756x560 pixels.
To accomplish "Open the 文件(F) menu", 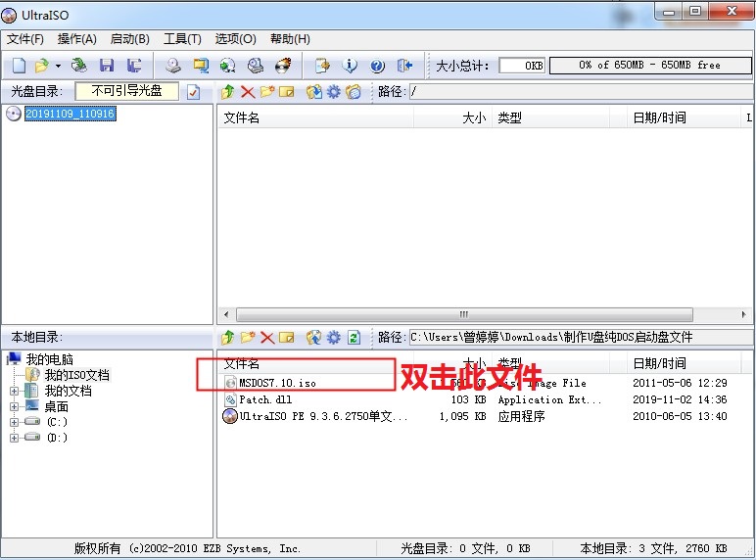I will click(25, 39).
